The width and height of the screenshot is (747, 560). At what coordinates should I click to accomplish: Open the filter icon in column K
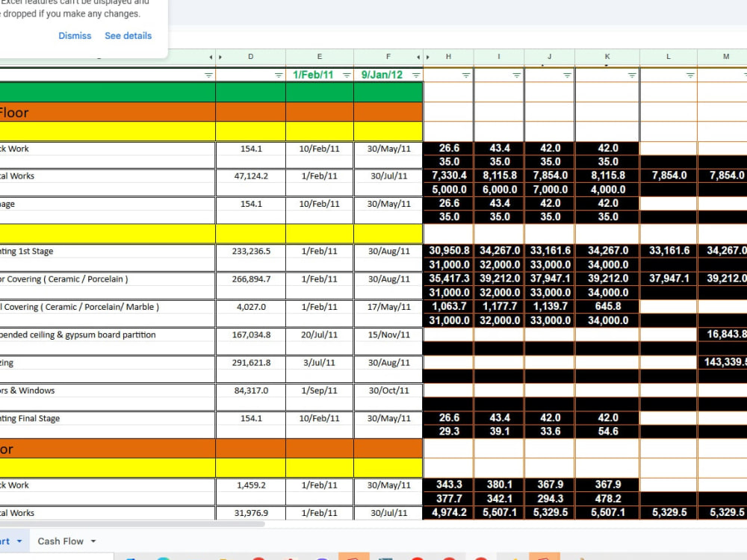click(632, 75)
